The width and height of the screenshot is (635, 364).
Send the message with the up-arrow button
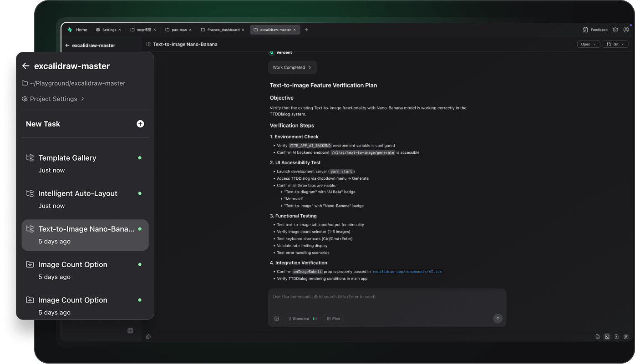tap(498, 318)
